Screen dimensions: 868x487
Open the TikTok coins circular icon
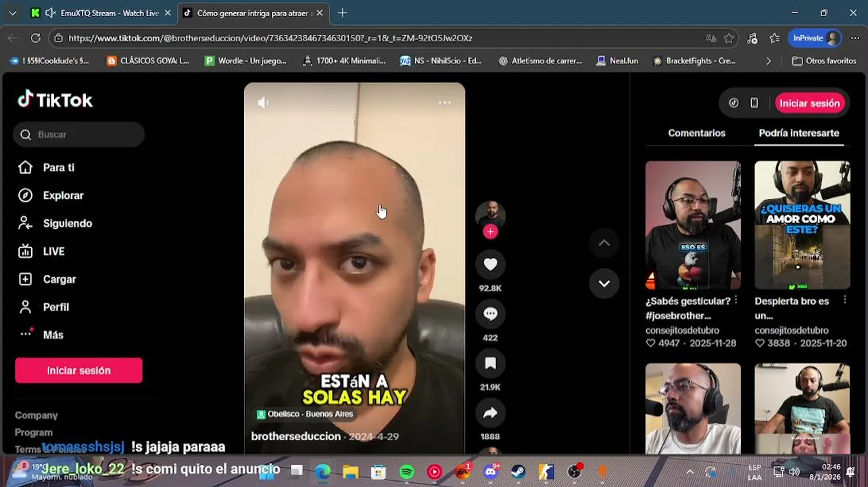pyautogui.click(x=733, y=103)
